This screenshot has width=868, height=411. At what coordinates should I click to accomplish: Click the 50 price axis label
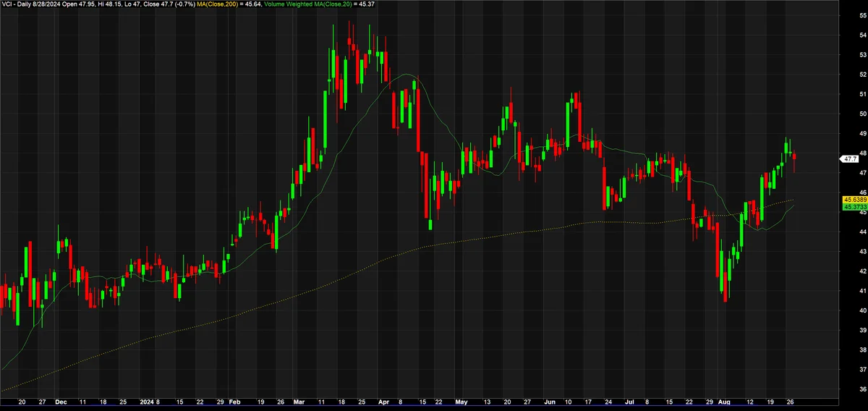(x=863, y=114)
